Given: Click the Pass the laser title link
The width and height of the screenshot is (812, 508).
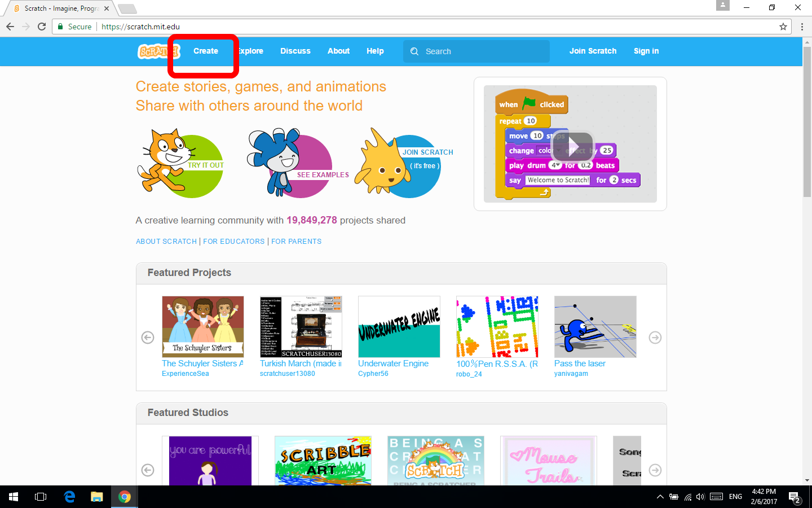Looking at the screenshot, I should 580,364.
